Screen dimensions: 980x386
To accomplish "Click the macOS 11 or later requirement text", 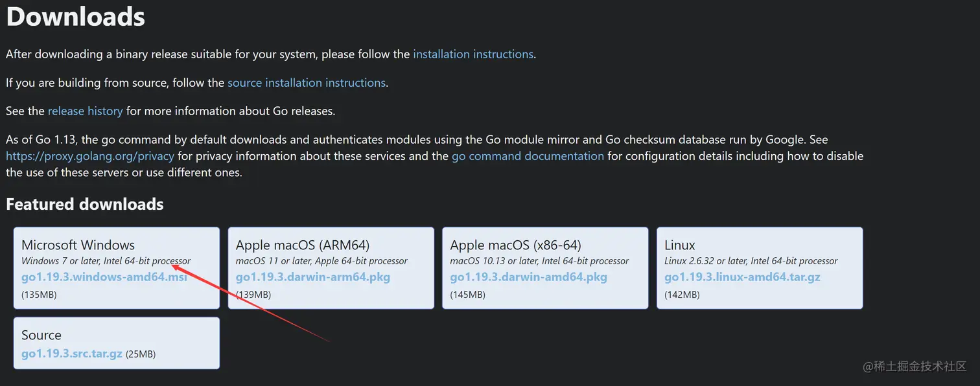I will pos(321,261).
